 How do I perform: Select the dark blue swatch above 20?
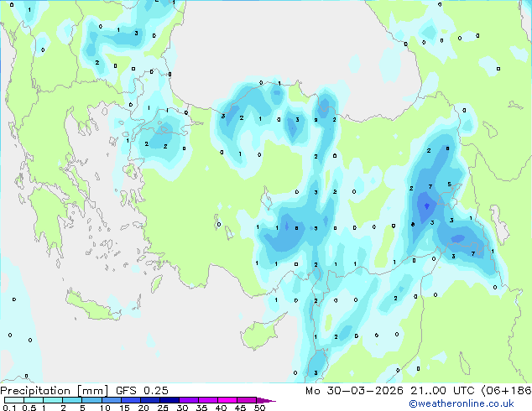tap(150, 400)
